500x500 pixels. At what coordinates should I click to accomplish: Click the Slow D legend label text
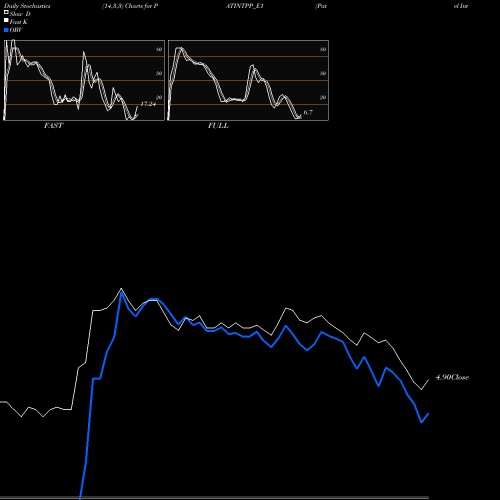[x=20, y=14]
